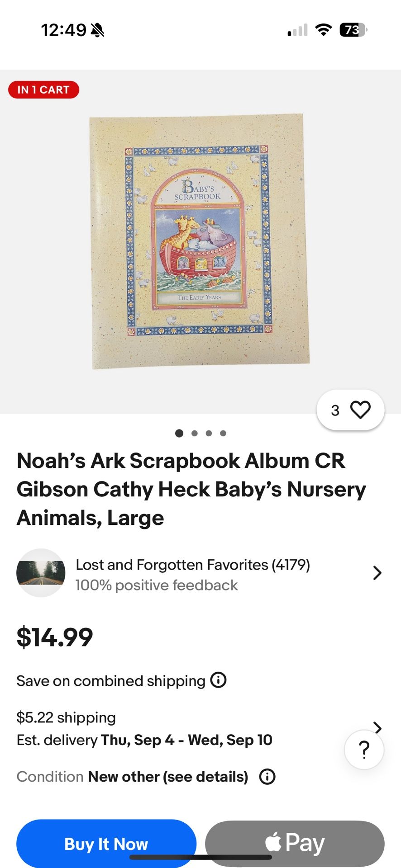The image size is (401, 868).
Task: Tap the battery indicator icon
Action: point(353,30)
